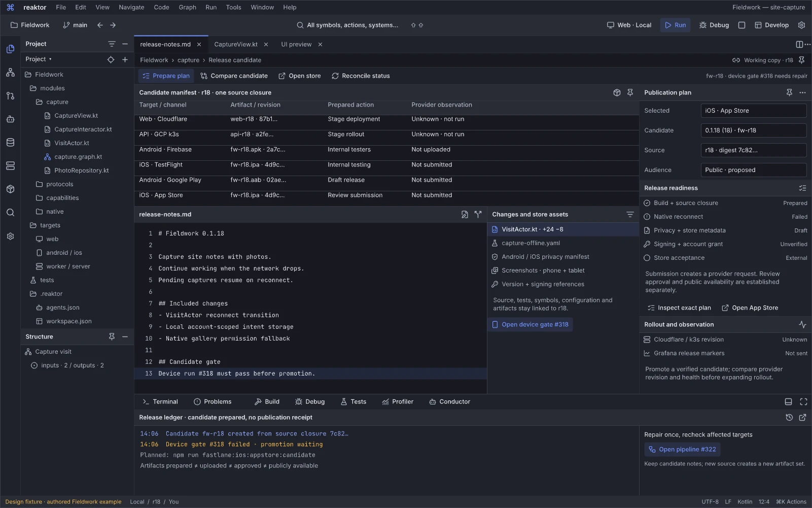This screenshot has height=508, width=812.
Task: Open the Conductor tab
Action: (x=449, y=401)
